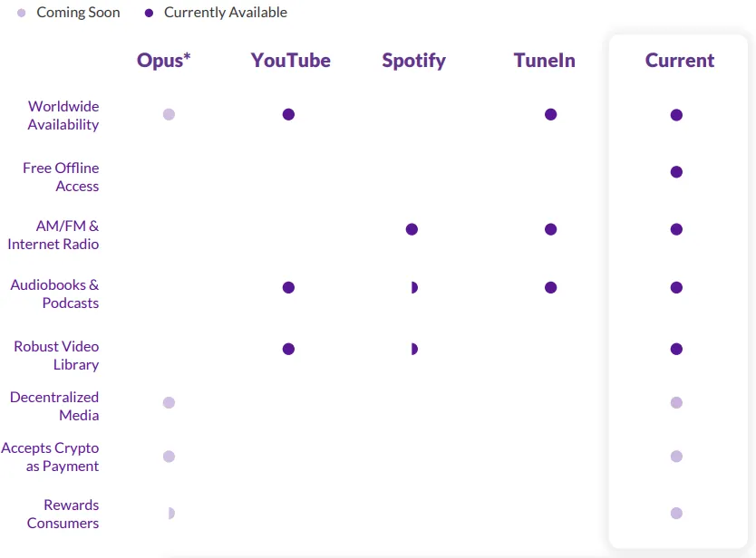This screenshot has height=558, width=756.
Task: Click the AM/FM & Internet Radio label
Action: coord(53,235)
